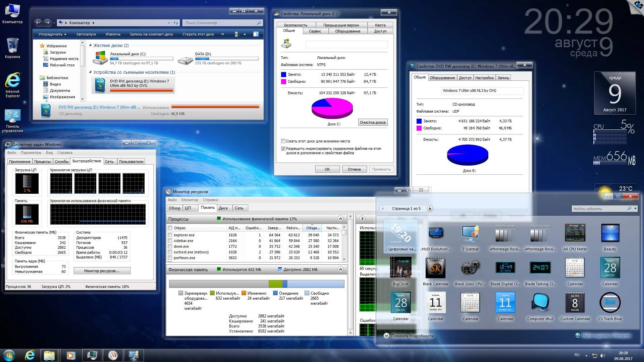Screen dimensions: 644x362
Task: Collapse the Физическая память section
Action: click(340, 269)
